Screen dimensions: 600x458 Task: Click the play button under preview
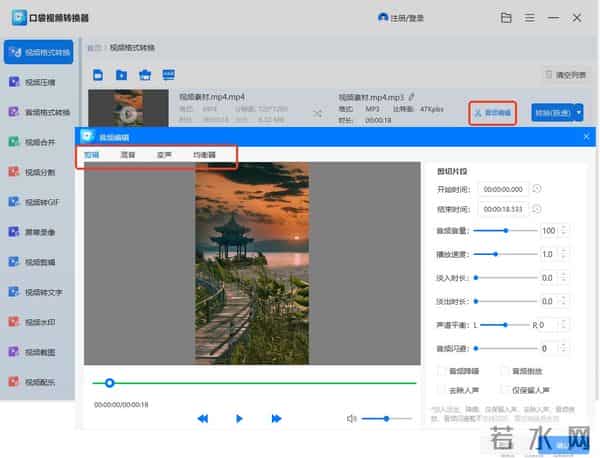239,419
